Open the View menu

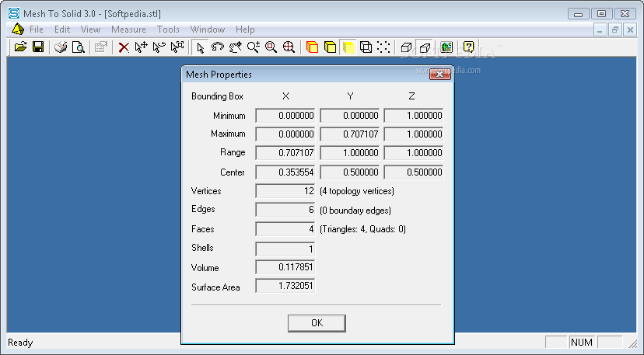90,30
